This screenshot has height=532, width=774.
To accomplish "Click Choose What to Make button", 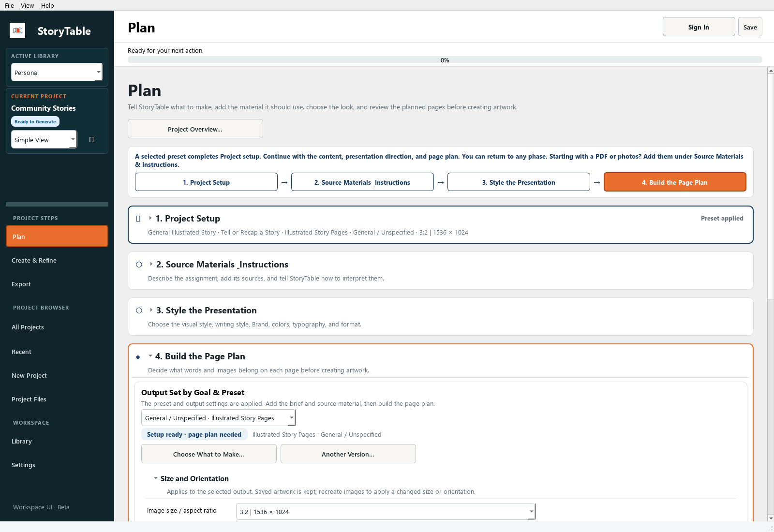I will click(x=209, y=454).
